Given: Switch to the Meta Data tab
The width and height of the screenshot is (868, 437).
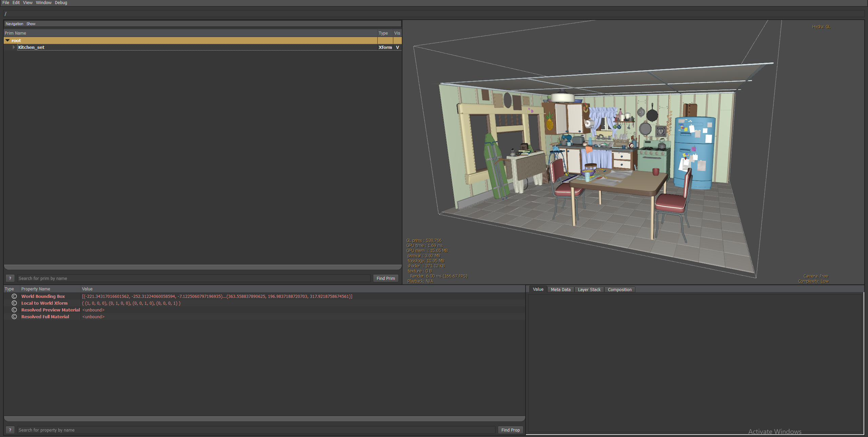Looking at the screenshot, I should pos(560,290).
